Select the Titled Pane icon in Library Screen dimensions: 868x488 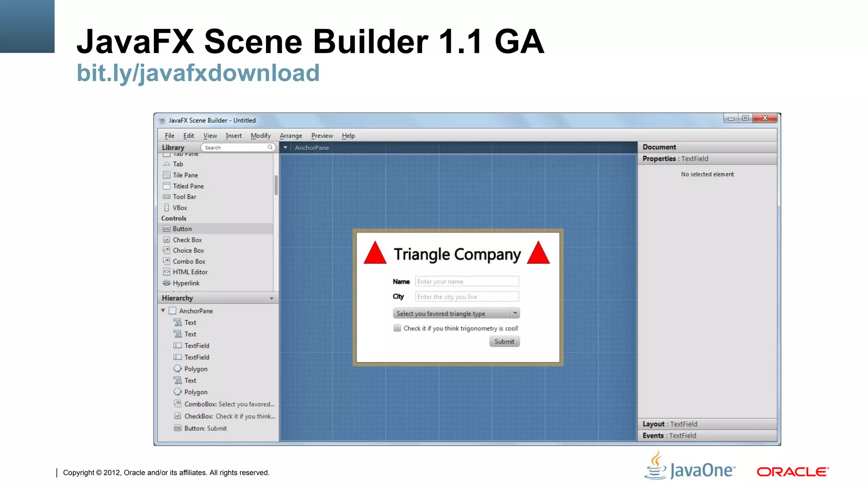pos(167,186)
